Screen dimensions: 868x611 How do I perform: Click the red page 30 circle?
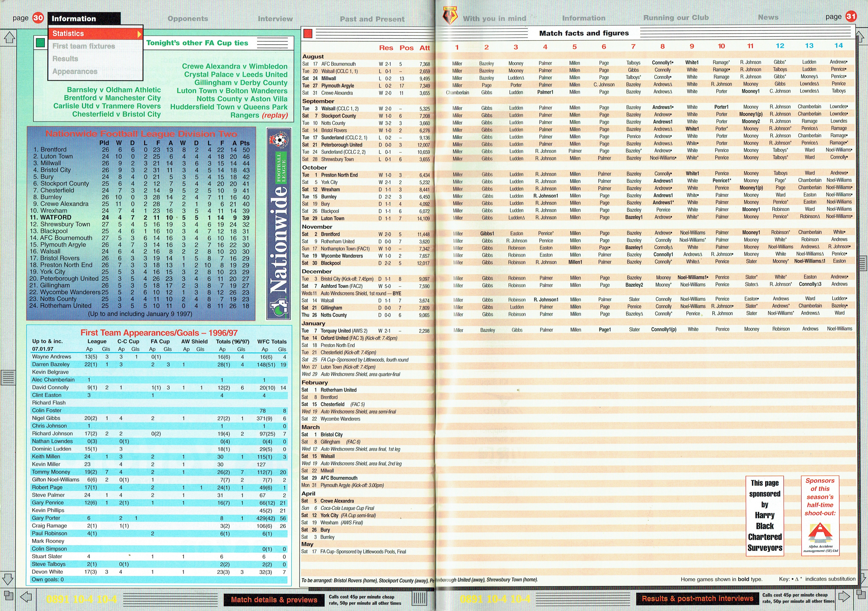tap(38, 18)
